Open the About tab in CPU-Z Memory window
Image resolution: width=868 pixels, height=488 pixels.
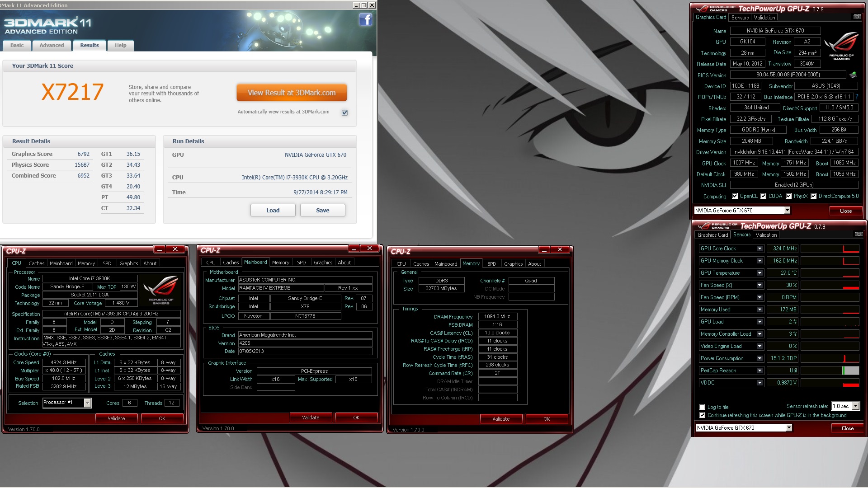[535, 264]
